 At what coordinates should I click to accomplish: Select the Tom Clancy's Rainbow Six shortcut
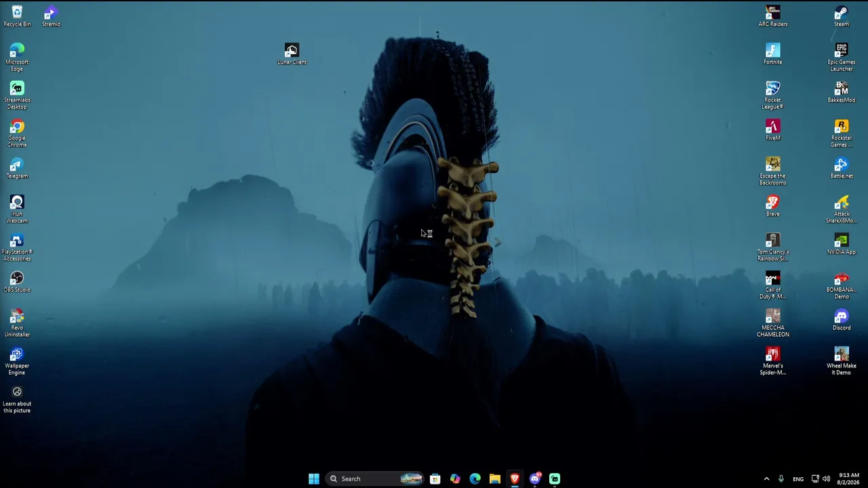773,247
